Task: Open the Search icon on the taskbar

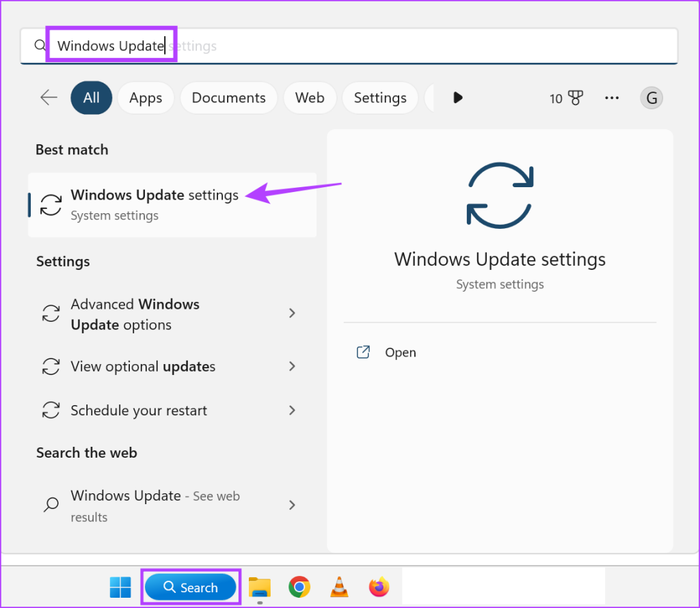Action: point(191,587)
